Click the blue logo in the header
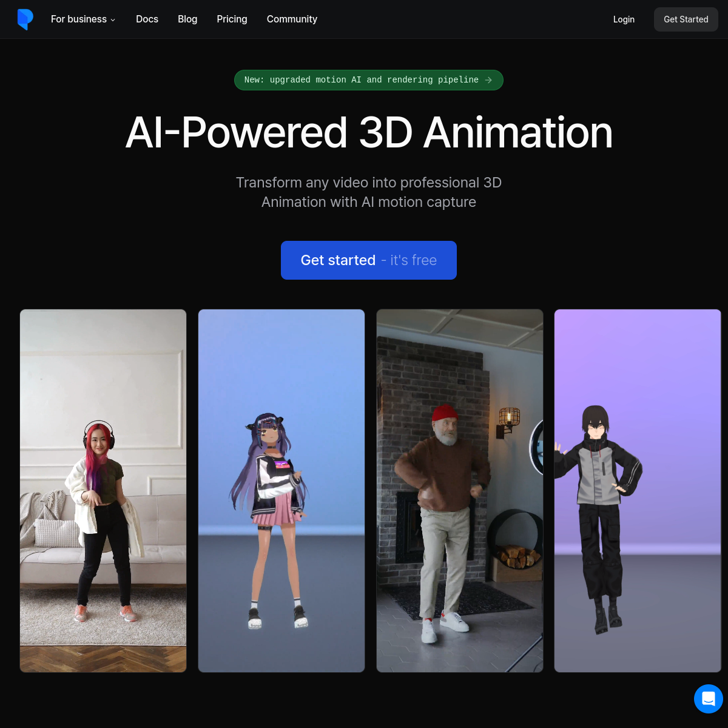 [x=25, y=19]
